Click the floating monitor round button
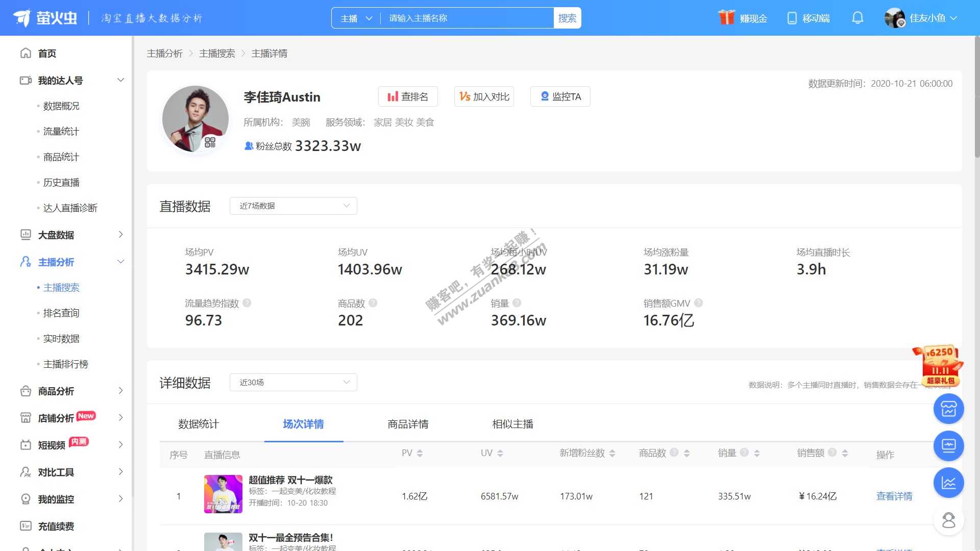Screen dimensions: 980x551 click(x=948, y=446)
